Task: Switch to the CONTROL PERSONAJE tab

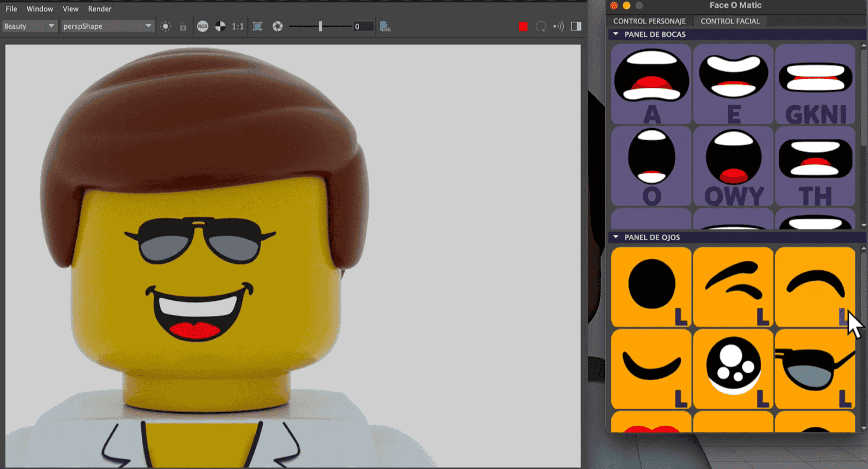Action: (649, 21)
